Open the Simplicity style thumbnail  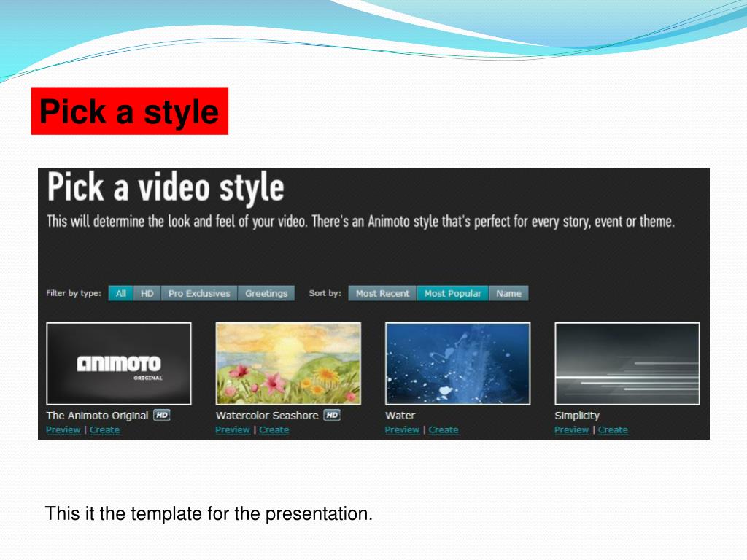[627, 363]
